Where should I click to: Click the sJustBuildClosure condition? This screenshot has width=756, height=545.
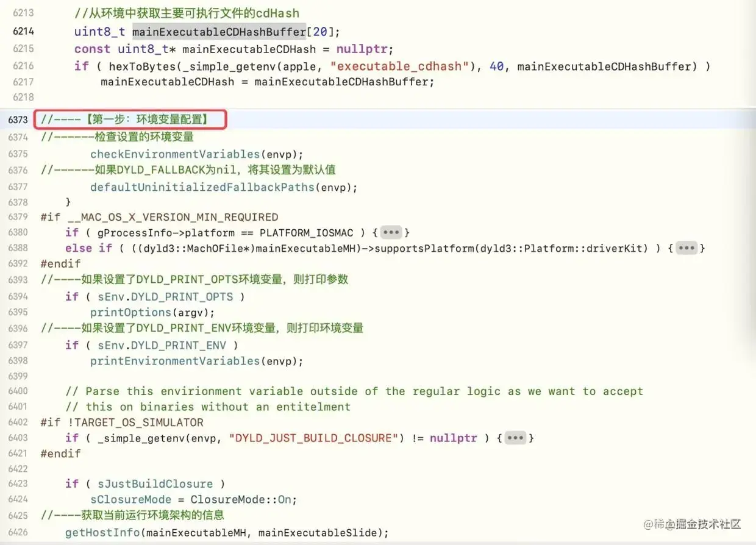pyautogui.click(x=155, y=484)
